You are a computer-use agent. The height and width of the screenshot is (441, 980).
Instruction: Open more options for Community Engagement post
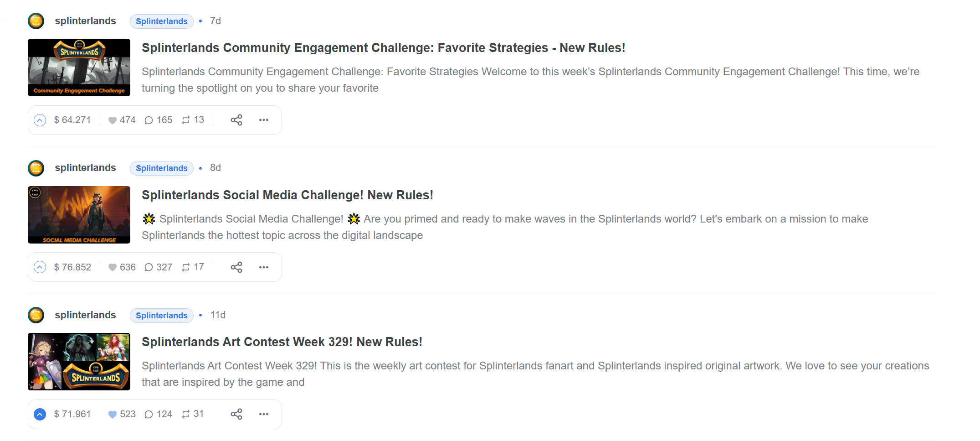coord(264,120)
